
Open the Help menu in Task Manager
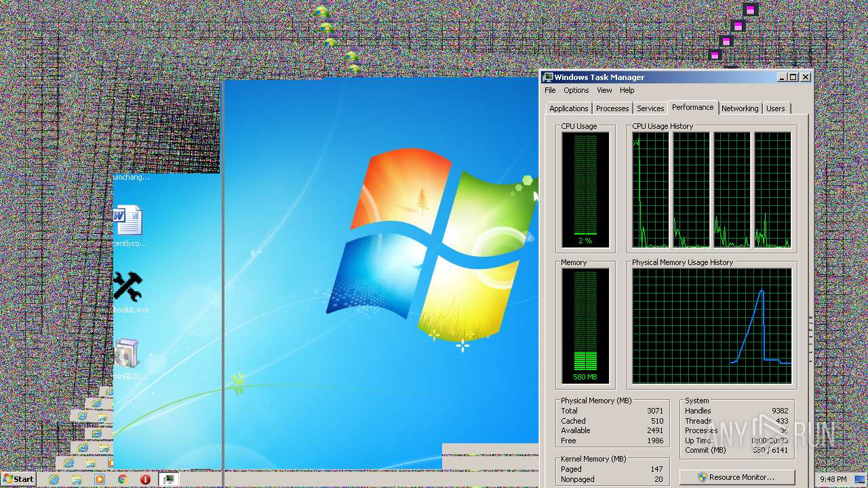pyautogui.click(x=627, y=90)
